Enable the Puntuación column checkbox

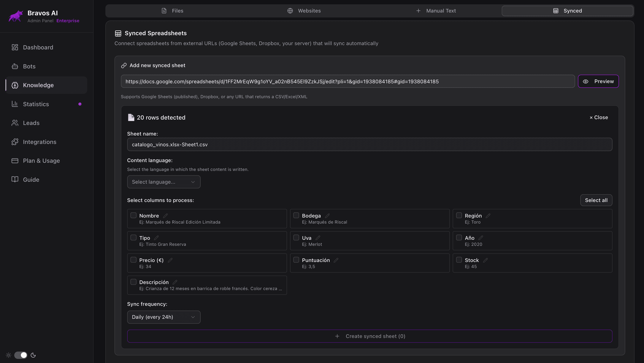tap(296, 260)
